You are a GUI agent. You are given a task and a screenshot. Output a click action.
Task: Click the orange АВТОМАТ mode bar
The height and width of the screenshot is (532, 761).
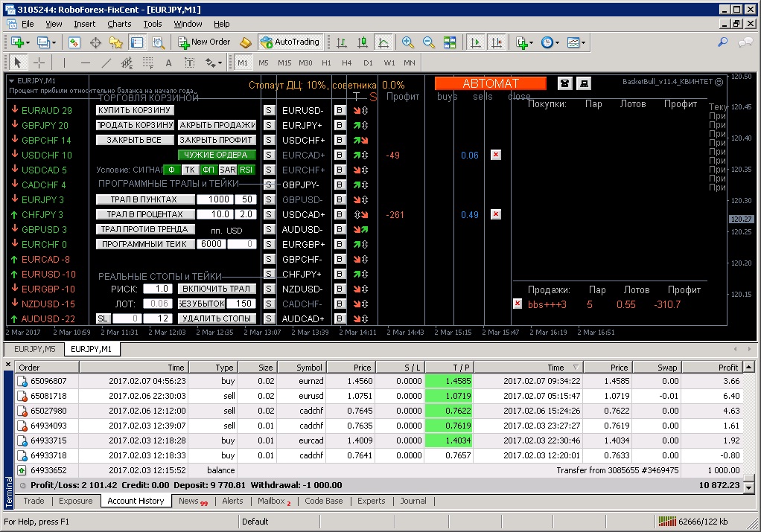tap(490, 83)
